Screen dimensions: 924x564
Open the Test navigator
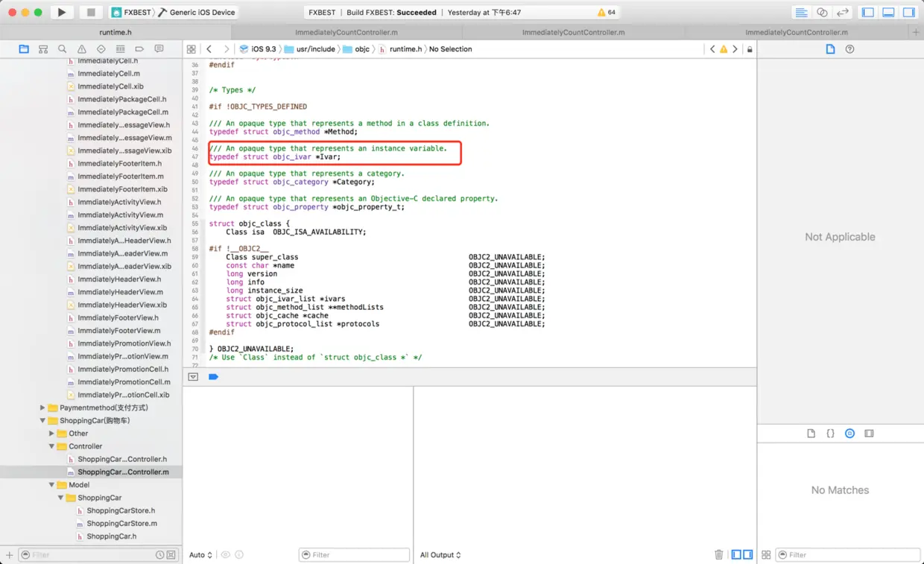click(101, 49)
